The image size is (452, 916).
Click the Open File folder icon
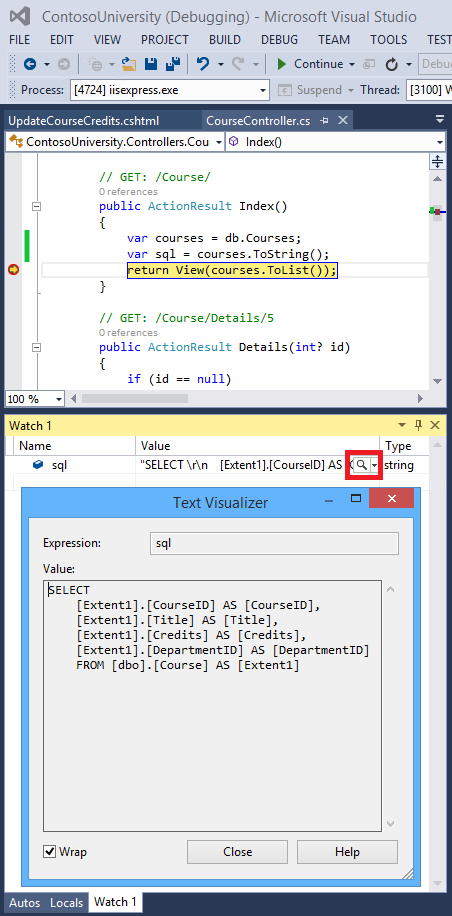tap(128, 64)
